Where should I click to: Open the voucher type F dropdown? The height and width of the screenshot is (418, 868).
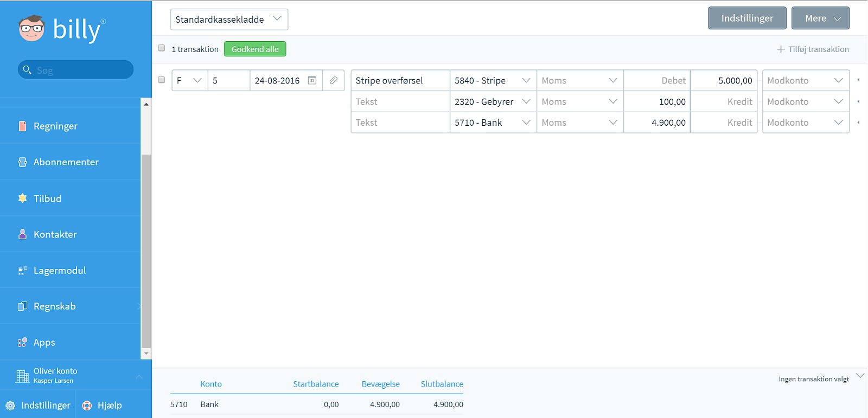click(x=190, y=80)
